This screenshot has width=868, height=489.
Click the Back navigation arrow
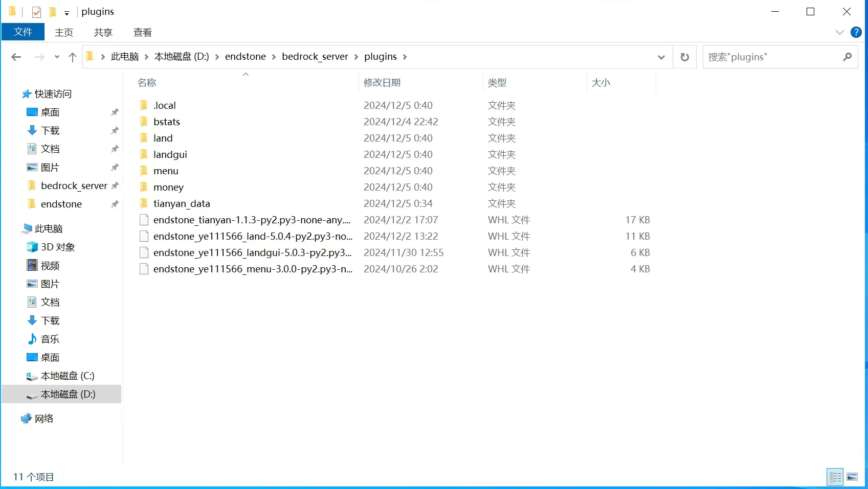click(x=16, y=57)
